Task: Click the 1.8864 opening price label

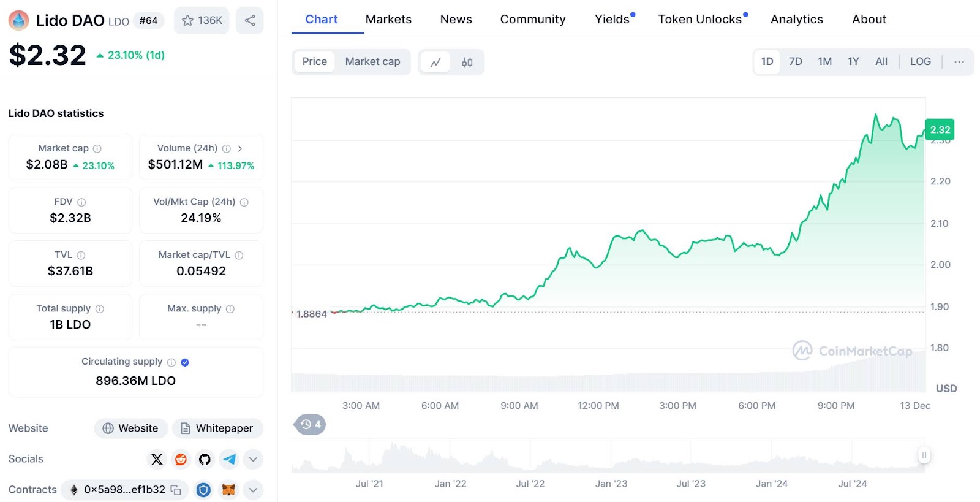Action: point(312,314)
